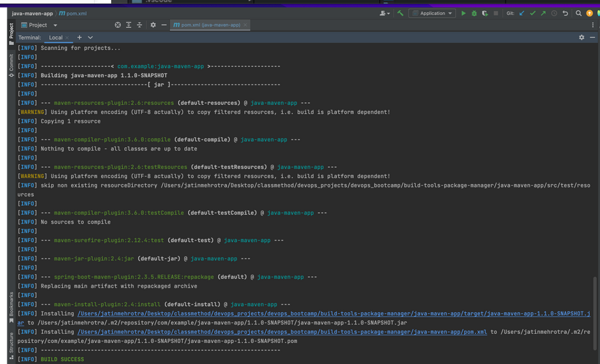Toggle the Commit tool window sidebar
Screen dimensions: 600x364
[11, 65]
